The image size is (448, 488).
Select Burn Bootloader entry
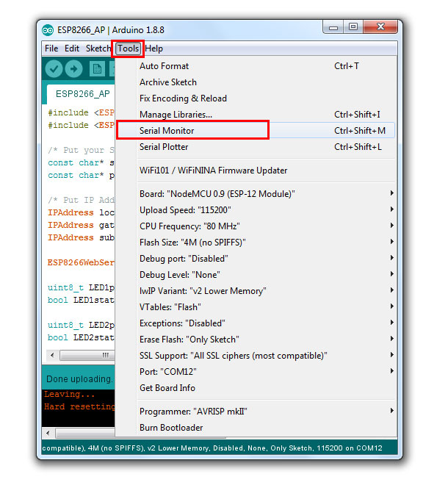(256, 428)
